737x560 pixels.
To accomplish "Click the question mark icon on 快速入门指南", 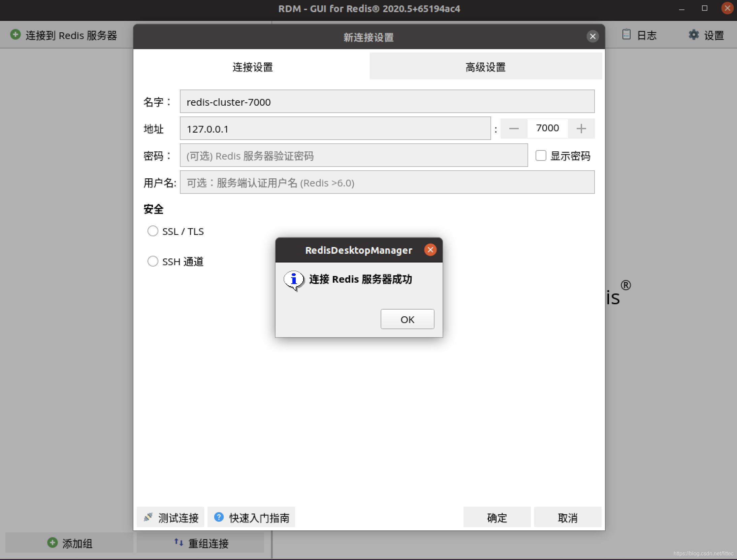I will tap(219, 517).
